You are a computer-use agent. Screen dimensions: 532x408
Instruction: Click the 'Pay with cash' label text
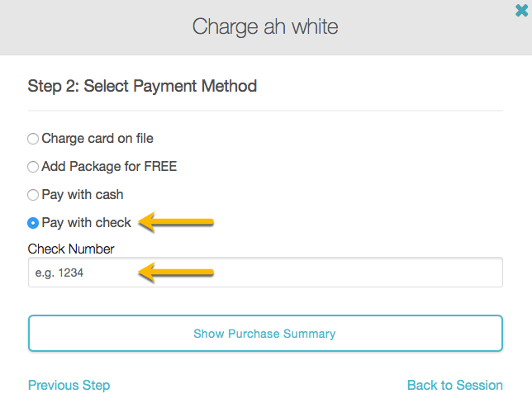pos(83,195)
